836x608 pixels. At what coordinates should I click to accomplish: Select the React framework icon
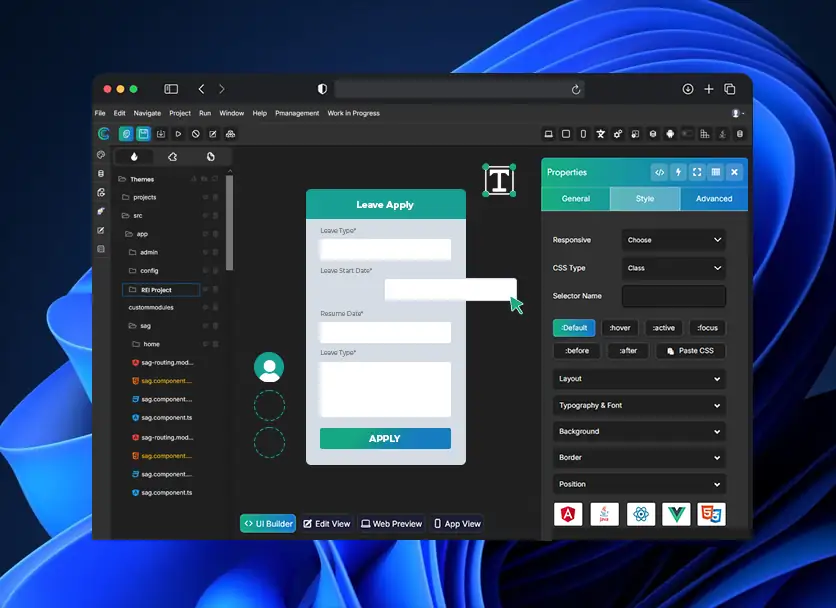tap(640, 514)
